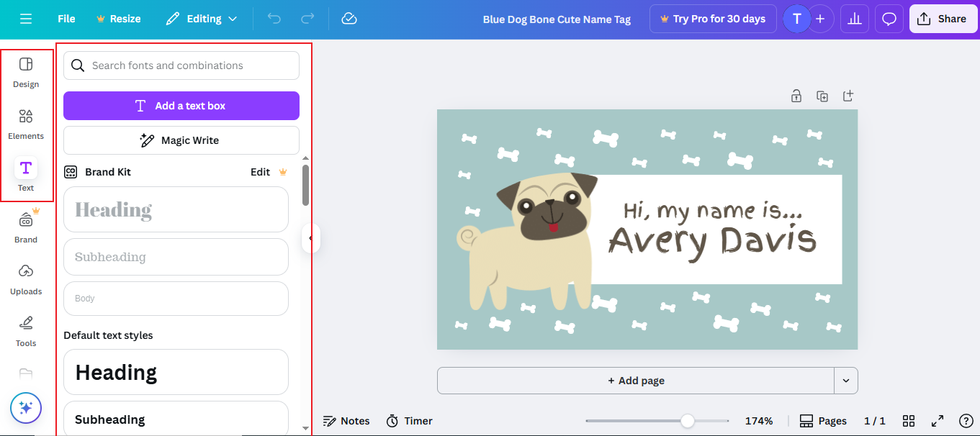Lock the page with the padlock icon
980x436 pixels.
(796, 96)
